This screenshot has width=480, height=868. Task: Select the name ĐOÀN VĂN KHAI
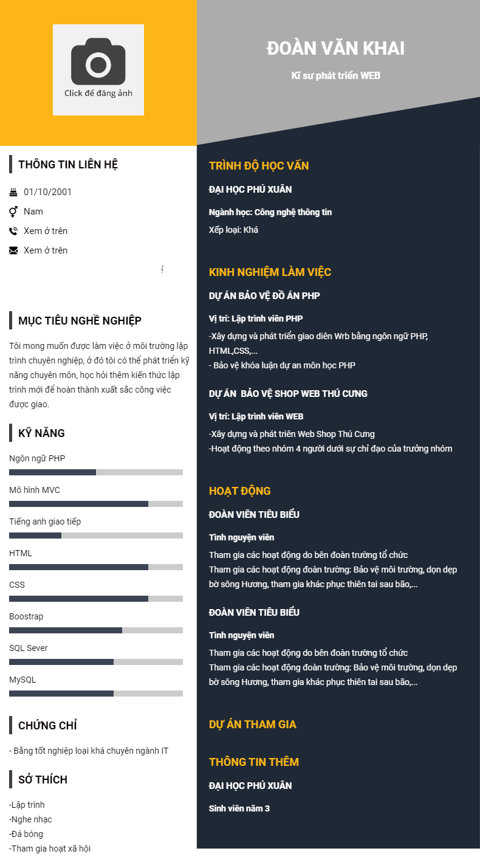335,49
